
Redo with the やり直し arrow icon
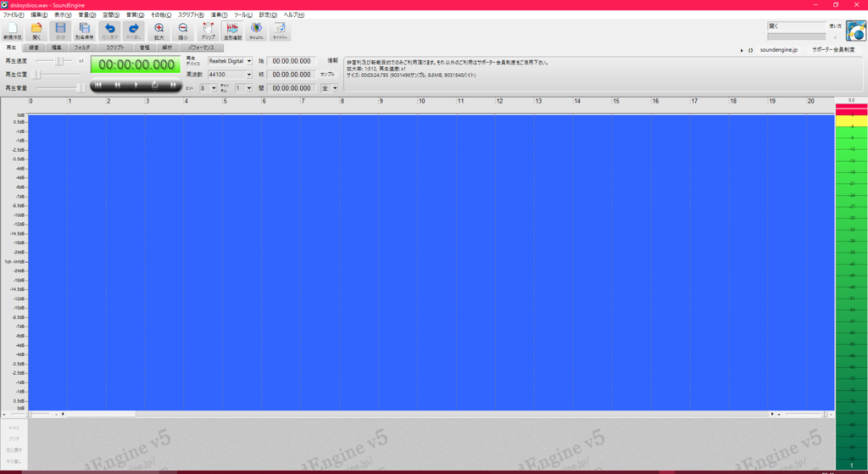click(x=133, y=31)
